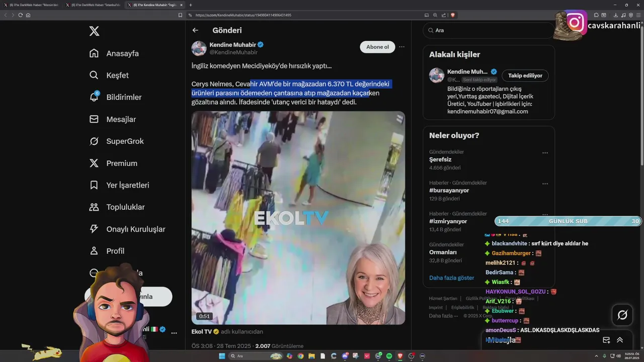Screen dimensions: 644x362
Task: Open the #bursayanıyor trend options menu
Action: coord(545,184)
